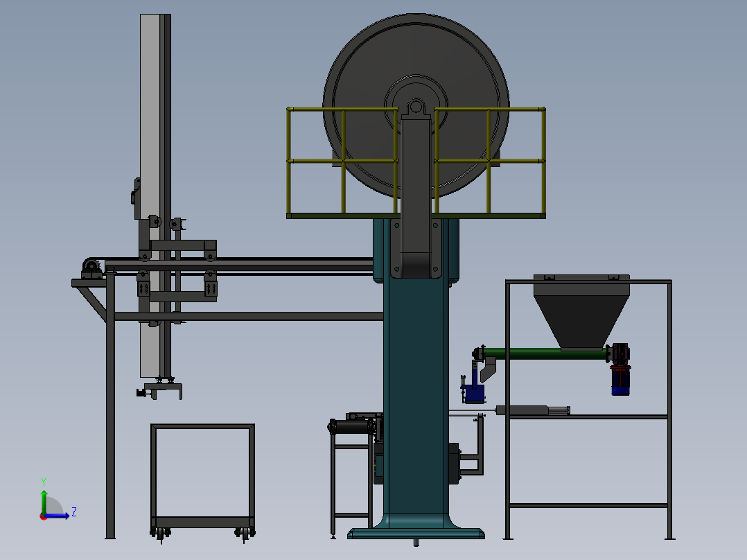Select the right caster wheel of the cart

(245, 534)
